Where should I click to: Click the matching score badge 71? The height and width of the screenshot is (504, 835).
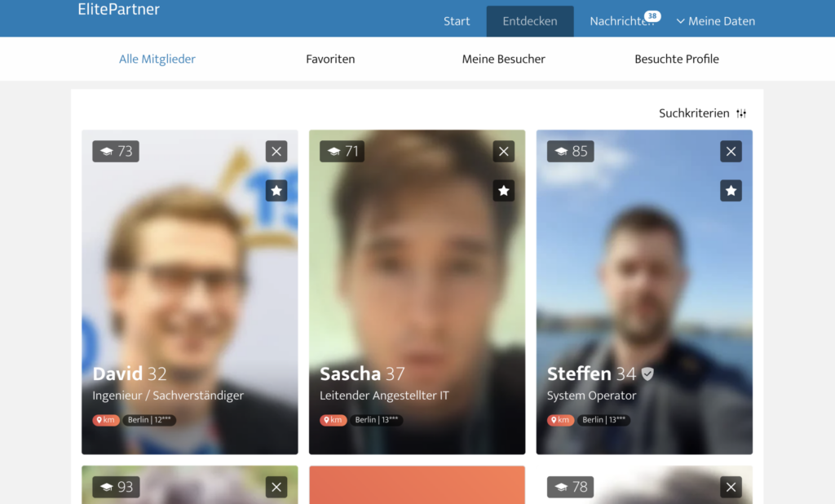pyautogui.click(x=342, y=152)
